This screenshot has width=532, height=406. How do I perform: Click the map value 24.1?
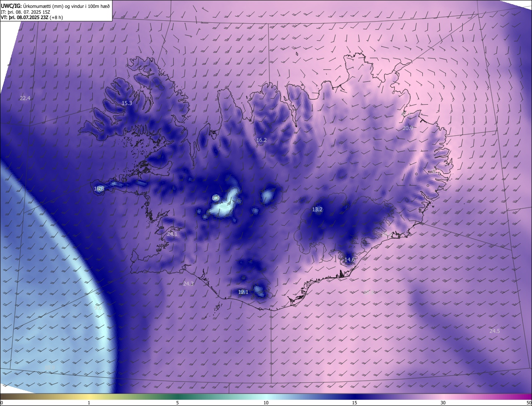pos(172,234)
